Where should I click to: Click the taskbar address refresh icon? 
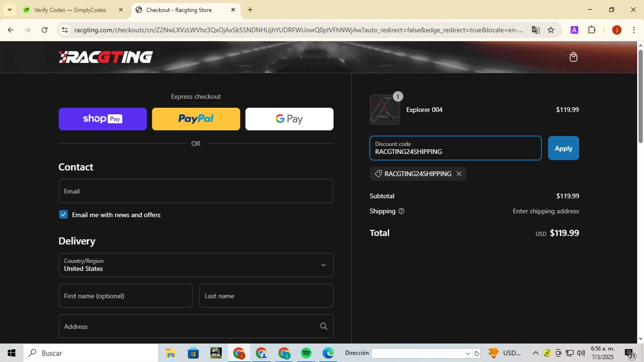[477, 353]
